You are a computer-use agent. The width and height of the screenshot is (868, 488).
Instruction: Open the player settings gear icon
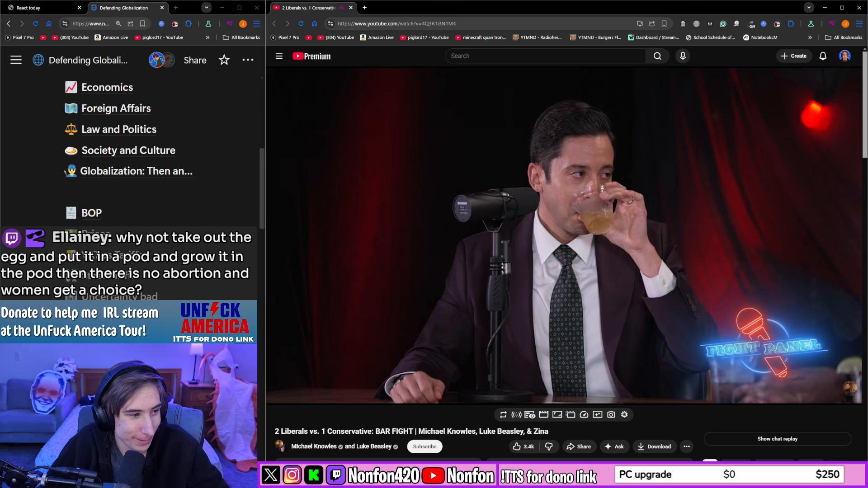tap(625, 414)
